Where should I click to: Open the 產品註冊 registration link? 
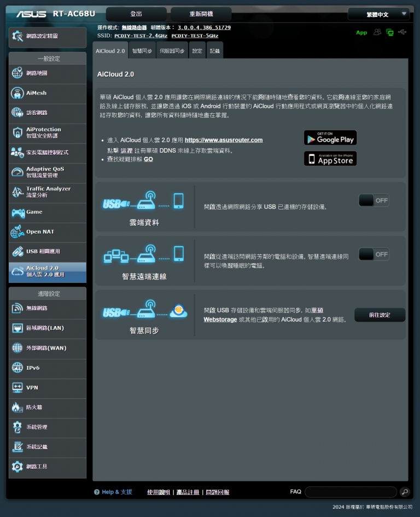188,492
